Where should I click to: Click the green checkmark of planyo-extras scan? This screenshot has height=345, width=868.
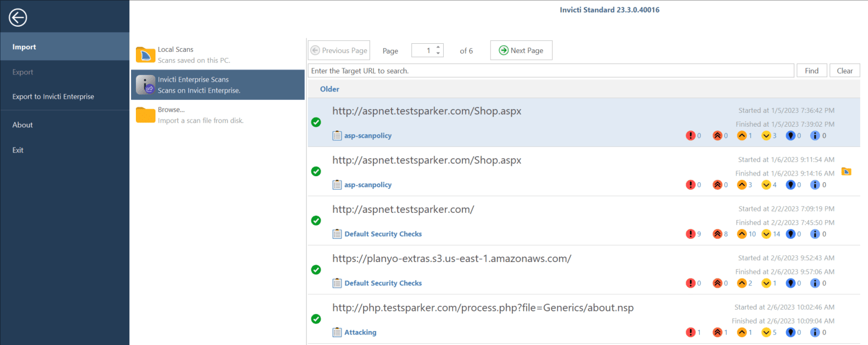316,270
